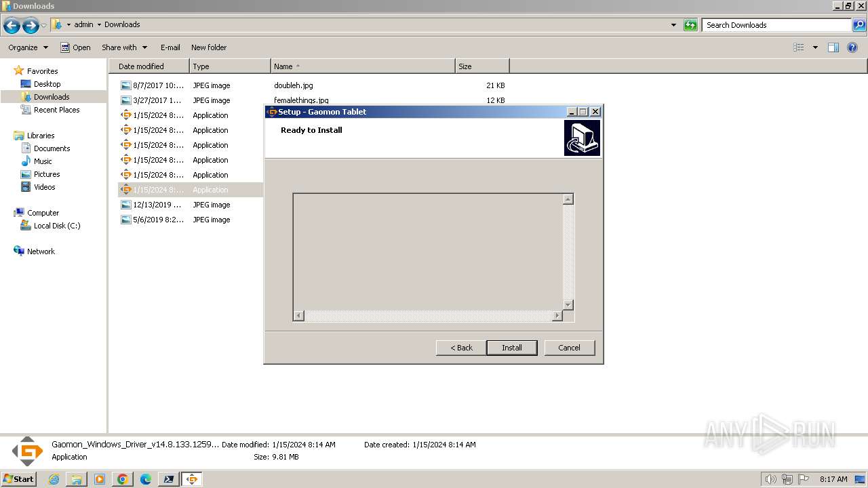
Task: Click the network icon in system tray
Action: click(x=787, y=479)
